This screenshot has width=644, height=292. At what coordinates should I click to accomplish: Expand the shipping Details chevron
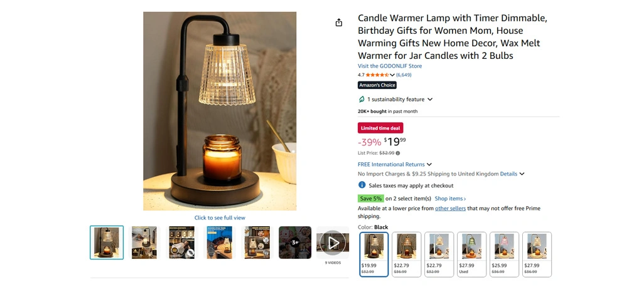click(x=522, y=174)
